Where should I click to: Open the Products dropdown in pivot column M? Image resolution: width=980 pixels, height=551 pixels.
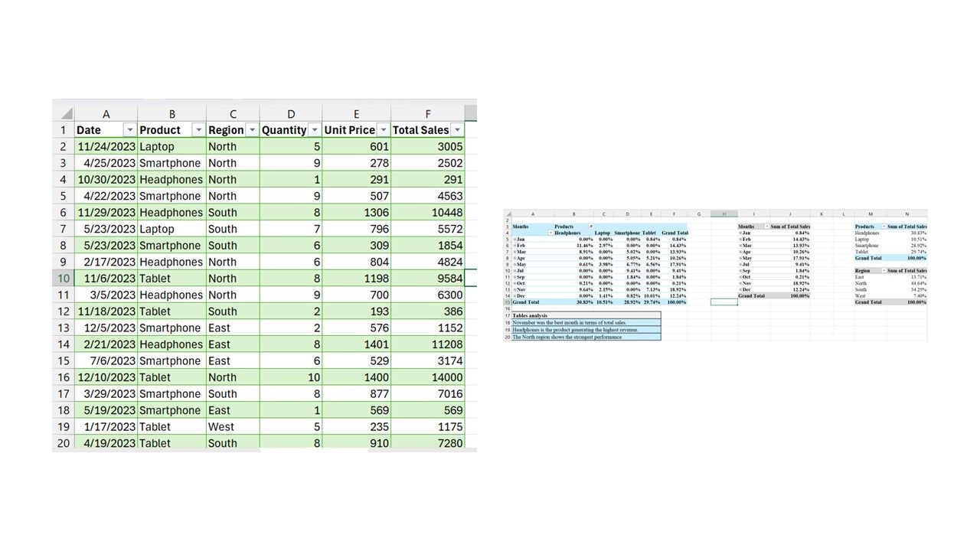[x=884, y=227]
